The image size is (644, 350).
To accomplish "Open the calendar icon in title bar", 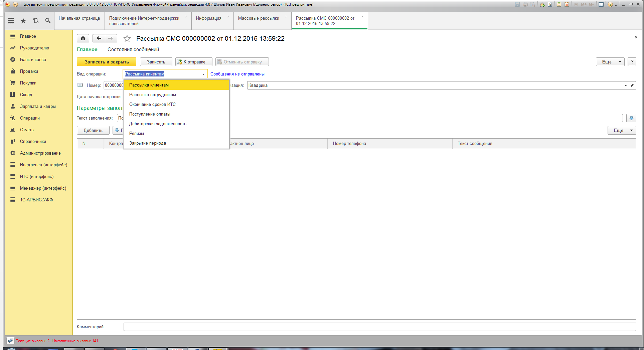I will [x=567, y=4].
